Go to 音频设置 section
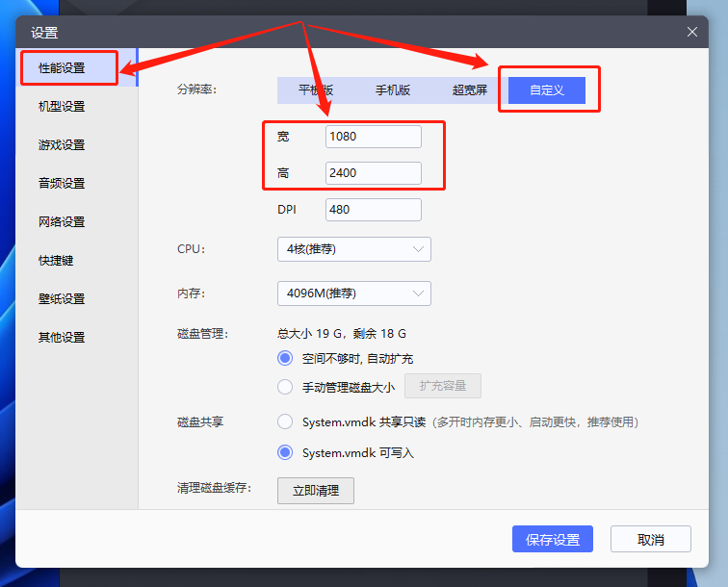Screen dimensions: 728x587 (x=63, y=184)
